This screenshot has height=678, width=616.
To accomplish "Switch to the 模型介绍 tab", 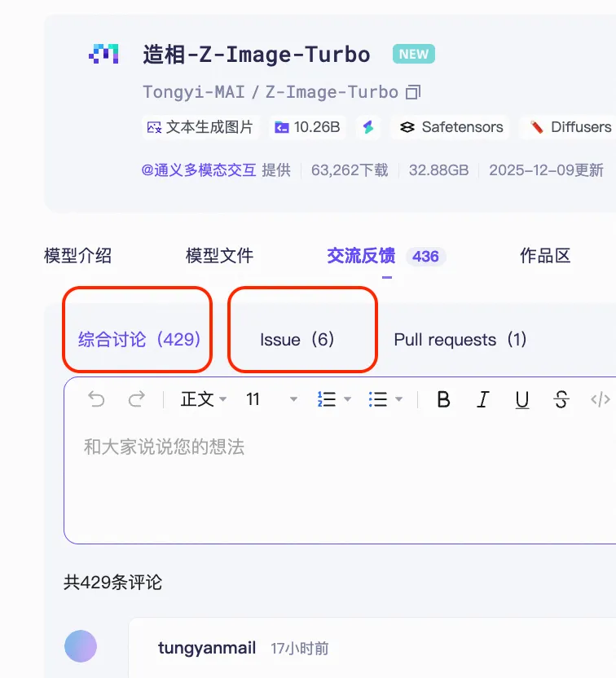I will pos(77,256).
